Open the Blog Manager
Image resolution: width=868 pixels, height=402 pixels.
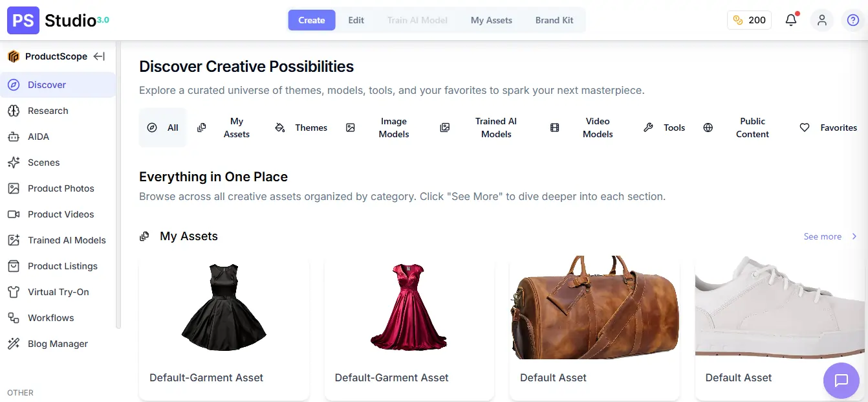point(58,344)
